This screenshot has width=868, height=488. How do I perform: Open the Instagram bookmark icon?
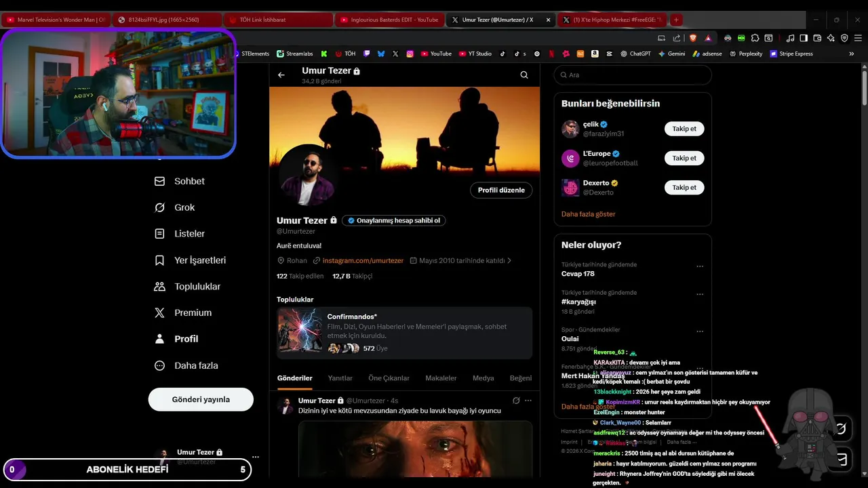click(x=410, y=54)
